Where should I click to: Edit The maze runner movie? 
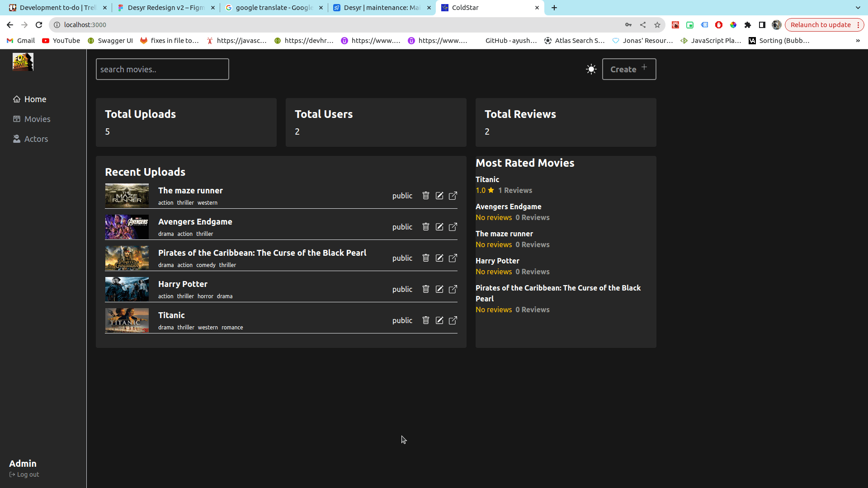[439, 196]
